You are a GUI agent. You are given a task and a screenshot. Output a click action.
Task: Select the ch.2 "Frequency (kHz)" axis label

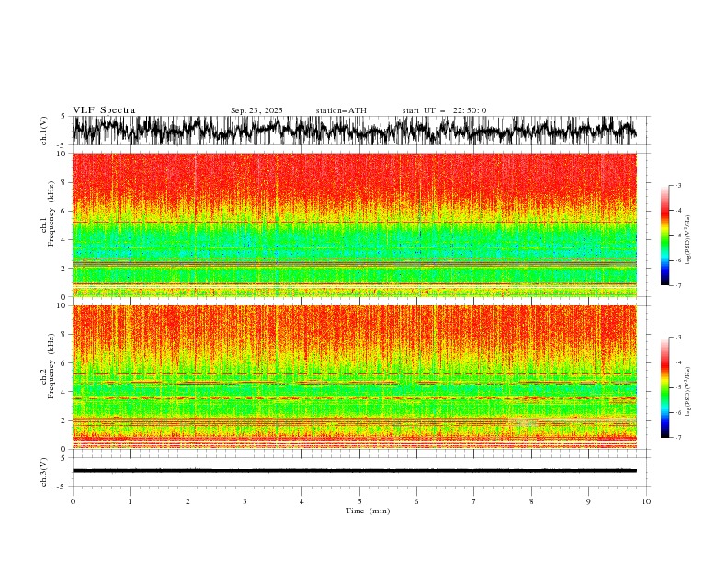point(51,366)
